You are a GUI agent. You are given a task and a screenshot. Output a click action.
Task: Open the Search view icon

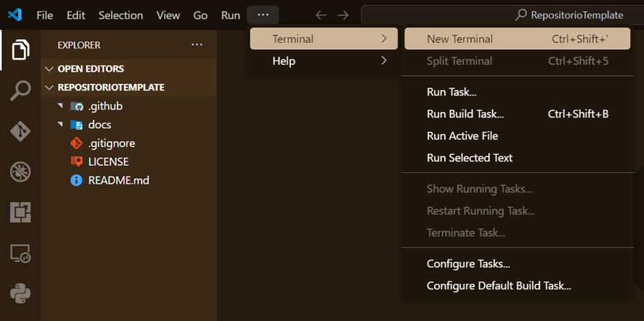click(x=20, y=90)
